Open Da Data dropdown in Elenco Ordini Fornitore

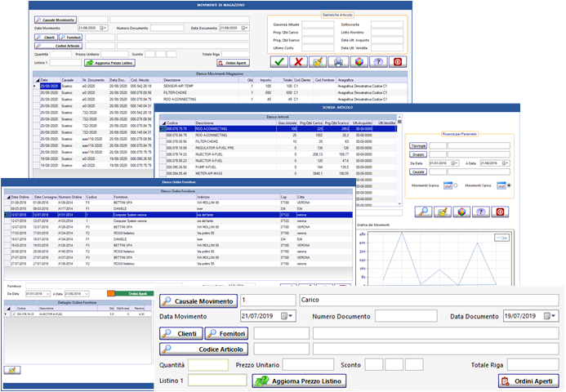coord(47,294)
